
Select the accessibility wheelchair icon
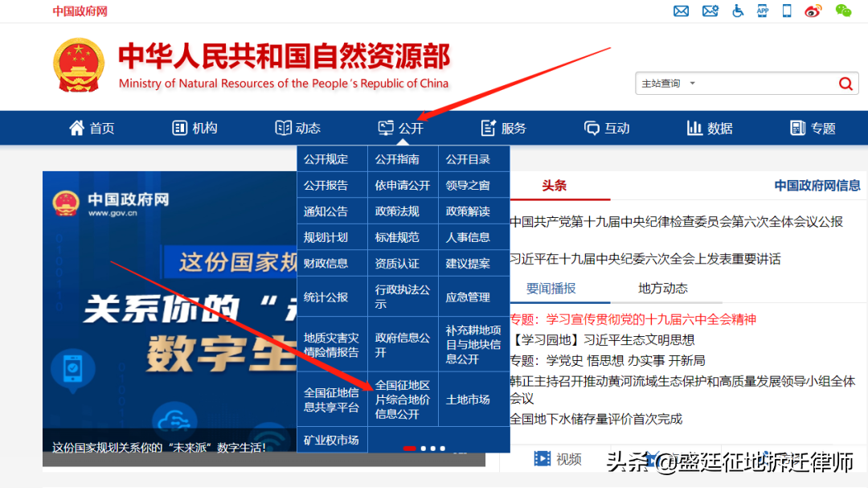pos(737,11)
